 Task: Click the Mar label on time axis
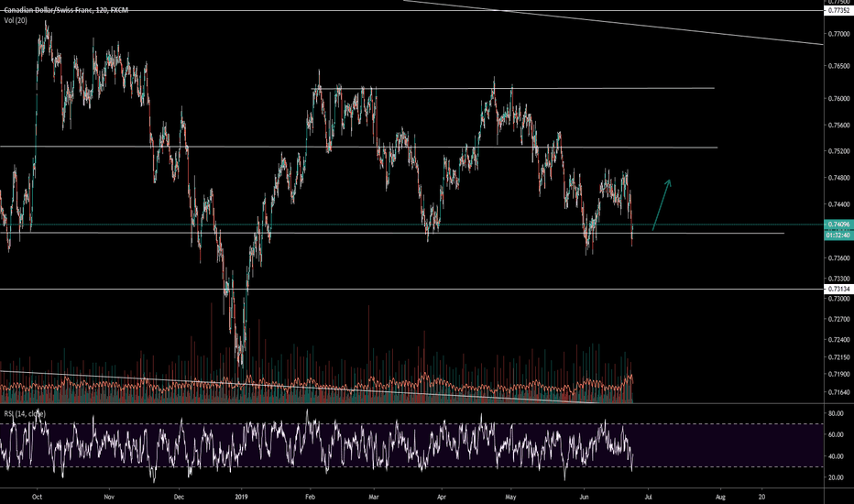(x=373, y=497)
